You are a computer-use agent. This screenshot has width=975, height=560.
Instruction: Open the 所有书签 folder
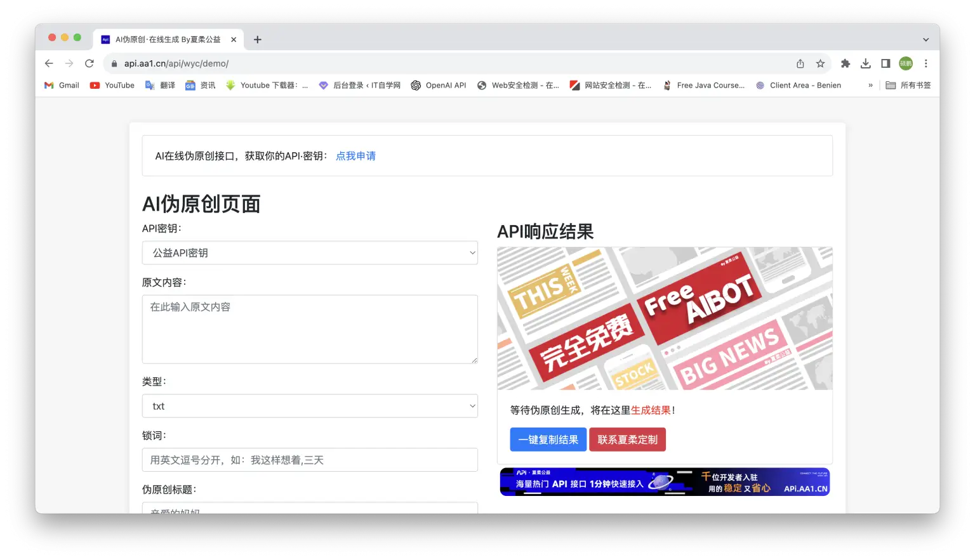(908, 85)
